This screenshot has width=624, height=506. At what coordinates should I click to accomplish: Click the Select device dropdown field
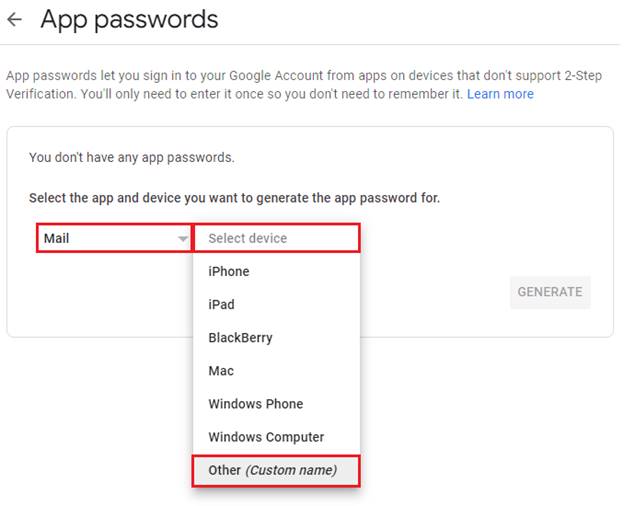pyautogui.click(x=275, y=238)
